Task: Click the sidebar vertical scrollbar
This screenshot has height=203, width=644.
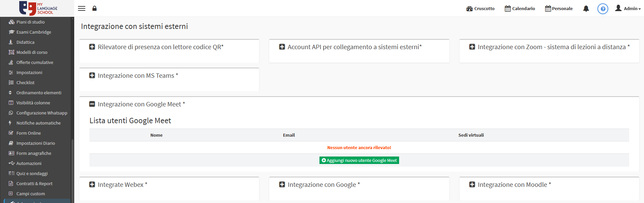Action: (72, 168)
